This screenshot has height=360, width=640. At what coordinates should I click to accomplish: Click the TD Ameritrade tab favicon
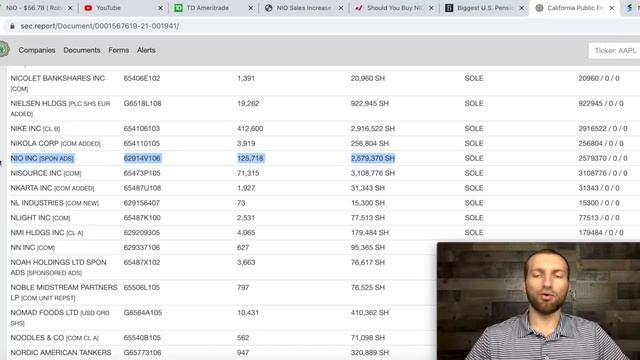pyautogui.click(x=178, y=8)
